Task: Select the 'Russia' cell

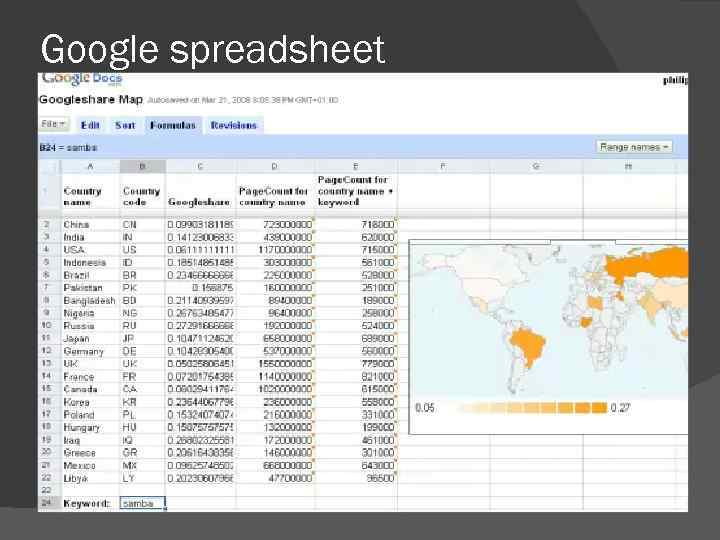Action: tap(90, 326)
